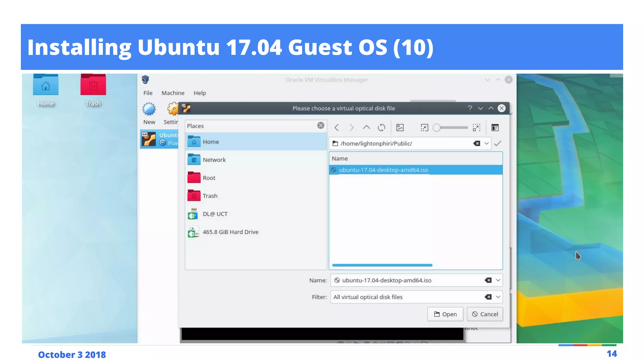This screenshot has width=644, height=362.
Task: Open the Help menu in VirtualBox Manager
Action: pos(200,93)
